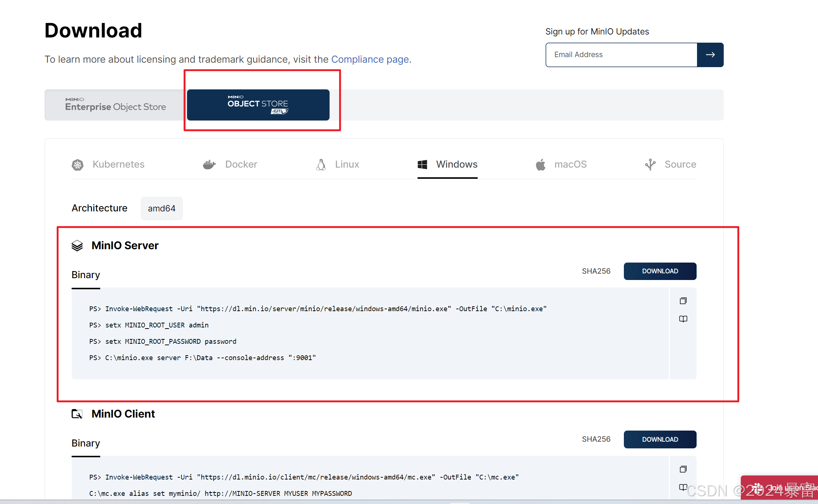Click the Linux penguin icon
The width and height of the screenshot is (818, 504).
pyautogui.click(x=321, y=165)
